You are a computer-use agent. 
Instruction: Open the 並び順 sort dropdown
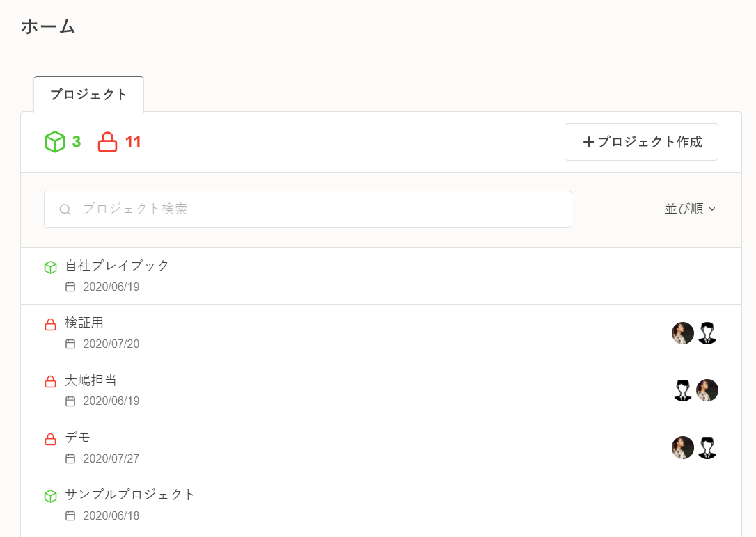point(690,209)
